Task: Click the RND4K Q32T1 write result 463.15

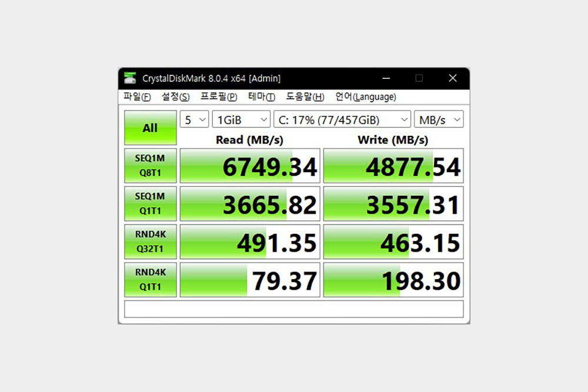Action: pyautogui.click(x=393, y=242)
